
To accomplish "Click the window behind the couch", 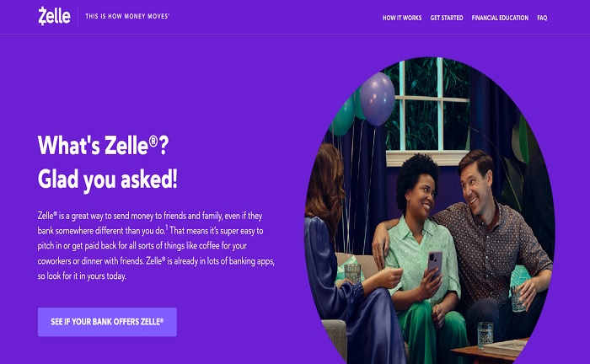I will (x=427, y=109).
